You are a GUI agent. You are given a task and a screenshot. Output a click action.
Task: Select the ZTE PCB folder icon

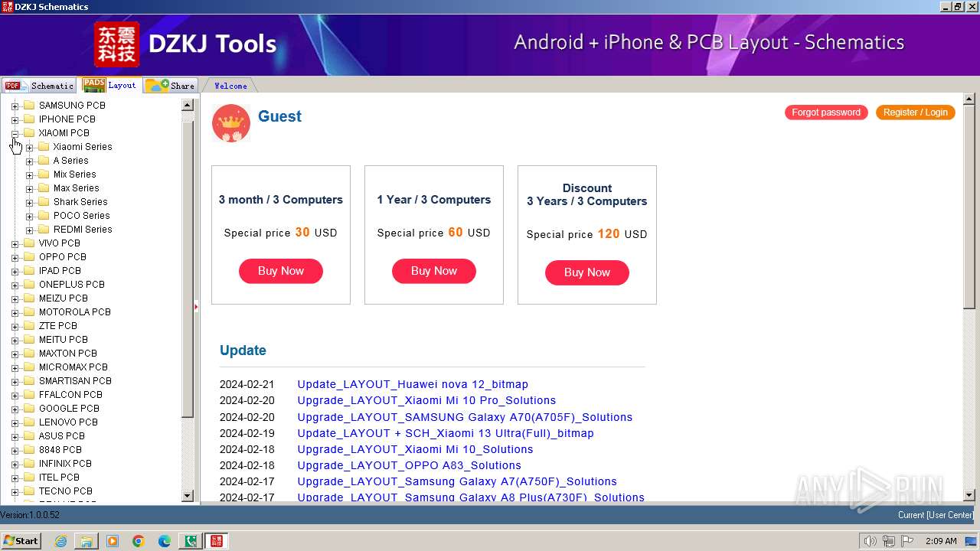29,326
